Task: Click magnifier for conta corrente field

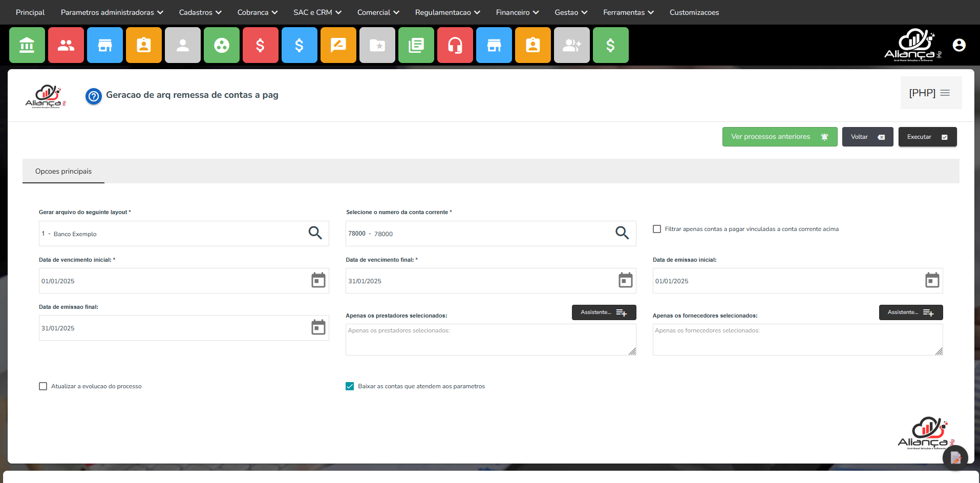Action: (x=622, y=233)
